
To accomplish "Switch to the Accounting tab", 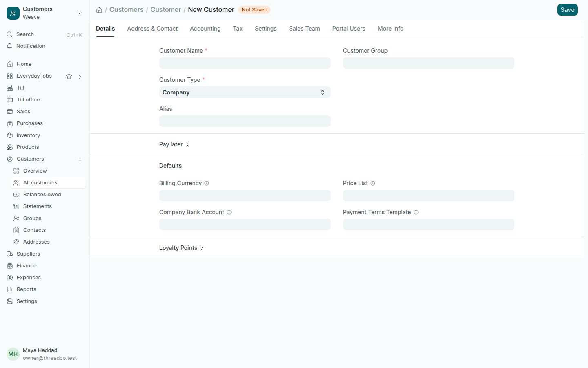I will [205, 29].
